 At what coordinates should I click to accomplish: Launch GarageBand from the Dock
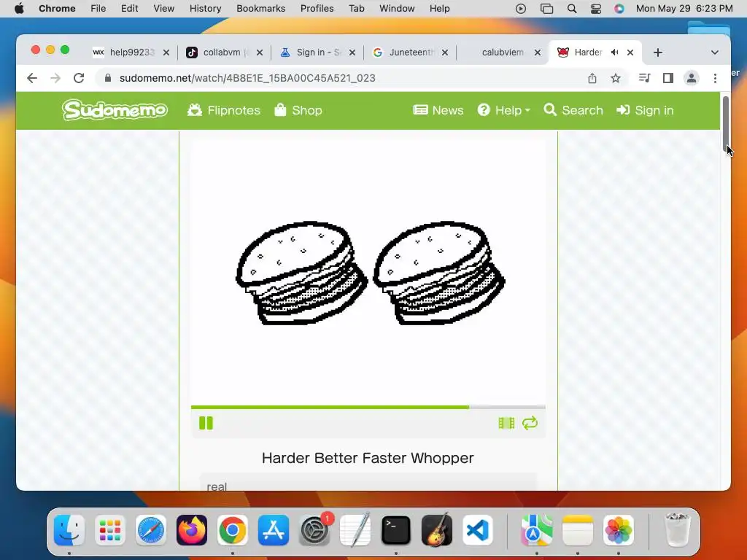tap(437, 530)
